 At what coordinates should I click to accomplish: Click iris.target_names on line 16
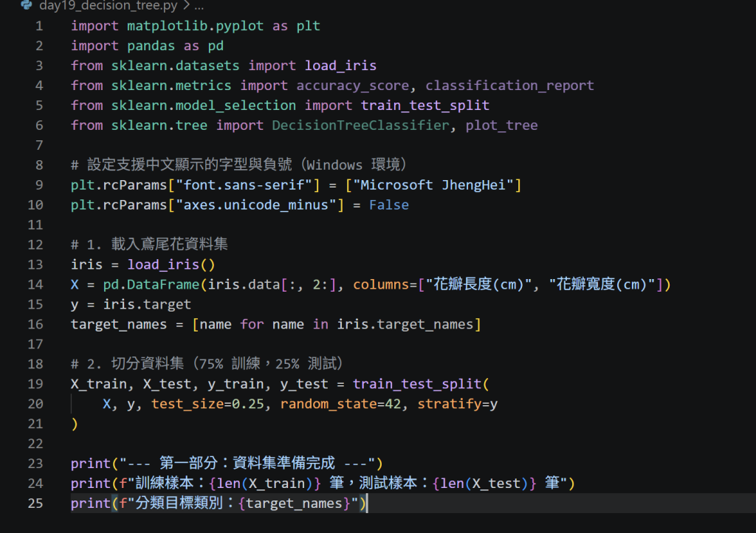click(x=405, y=324)
